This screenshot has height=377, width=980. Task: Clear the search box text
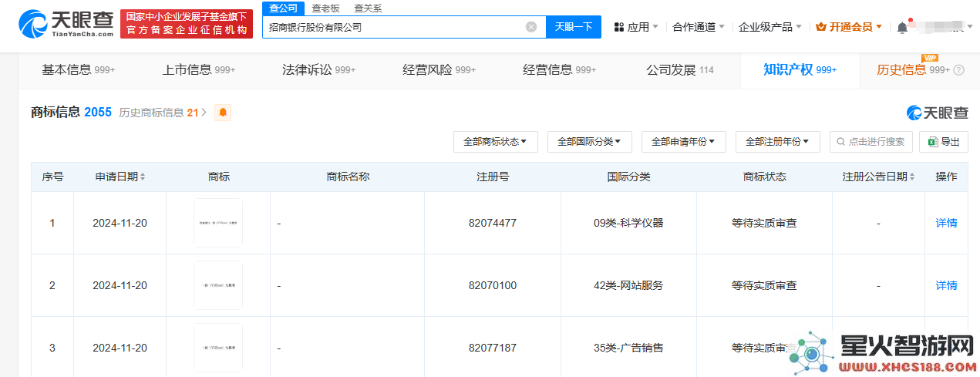[x=531, y=27]
